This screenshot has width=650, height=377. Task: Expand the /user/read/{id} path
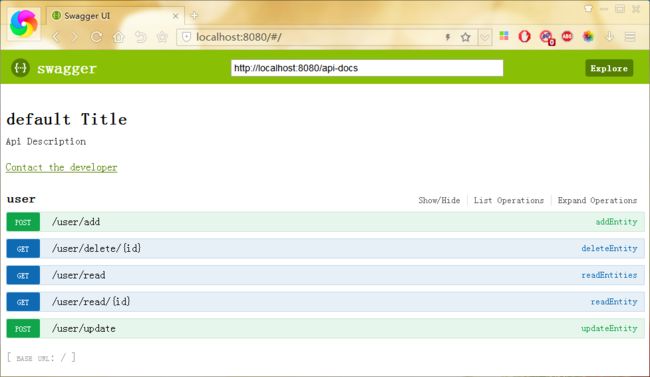91,302
